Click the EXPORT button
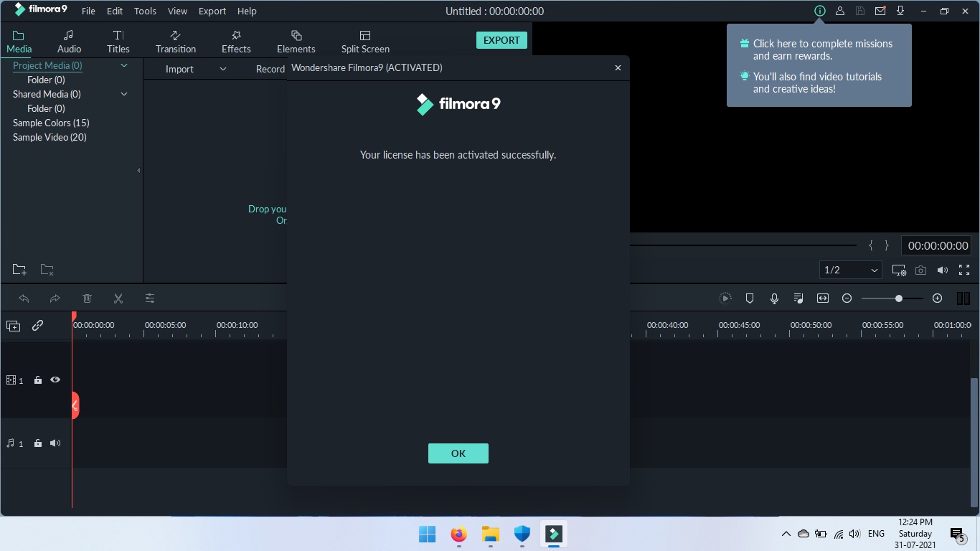Screen dimensions: 980x551 (501, 40)
